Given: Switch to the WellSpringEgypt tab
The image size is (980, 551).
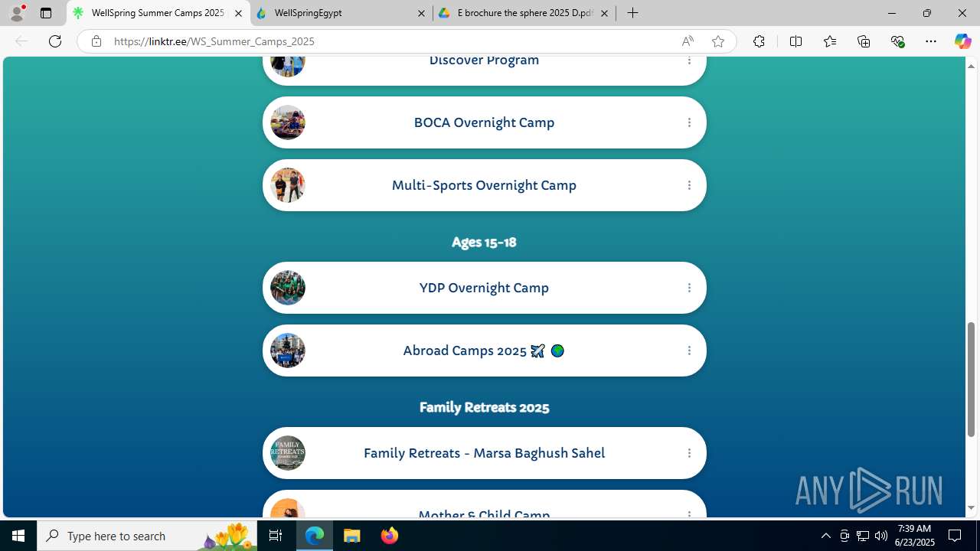Looking at the screenshot, I should [x=341, y=13].
